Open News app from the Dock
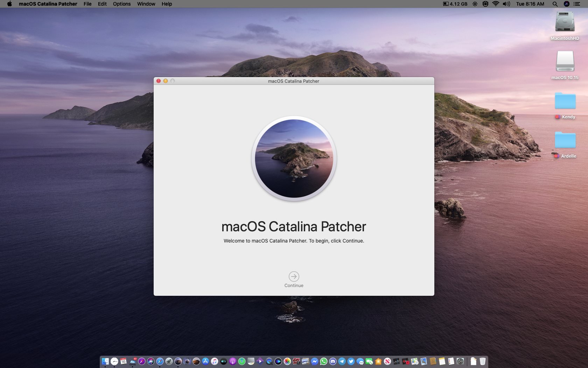 387,361
